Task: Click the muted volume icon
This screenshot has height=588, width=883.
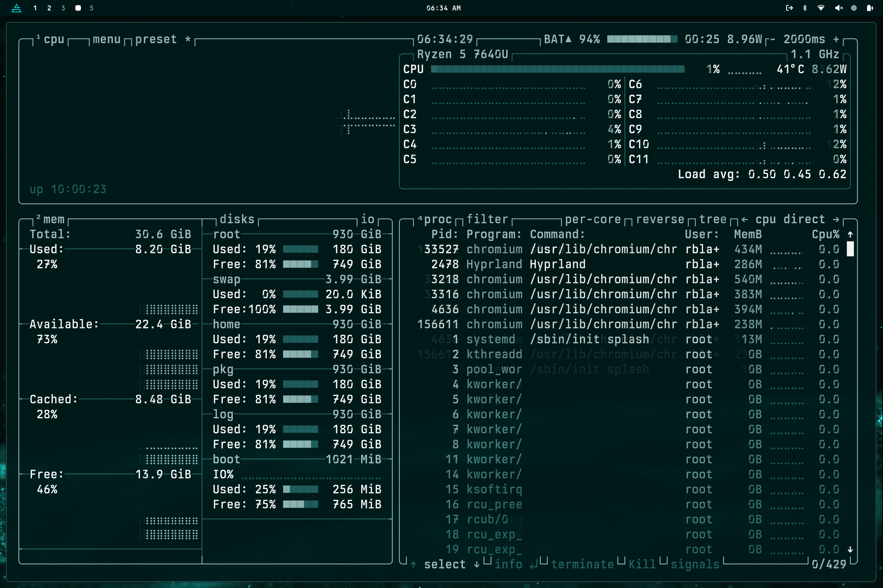Action: [839, 8]
